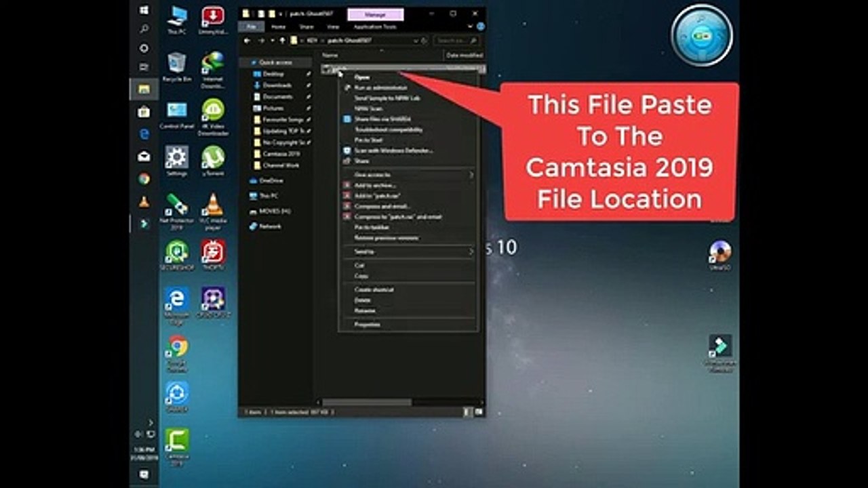The image size is (868, 488).
Task: Open the taskbar clock and date
Action: coord(144,453)
